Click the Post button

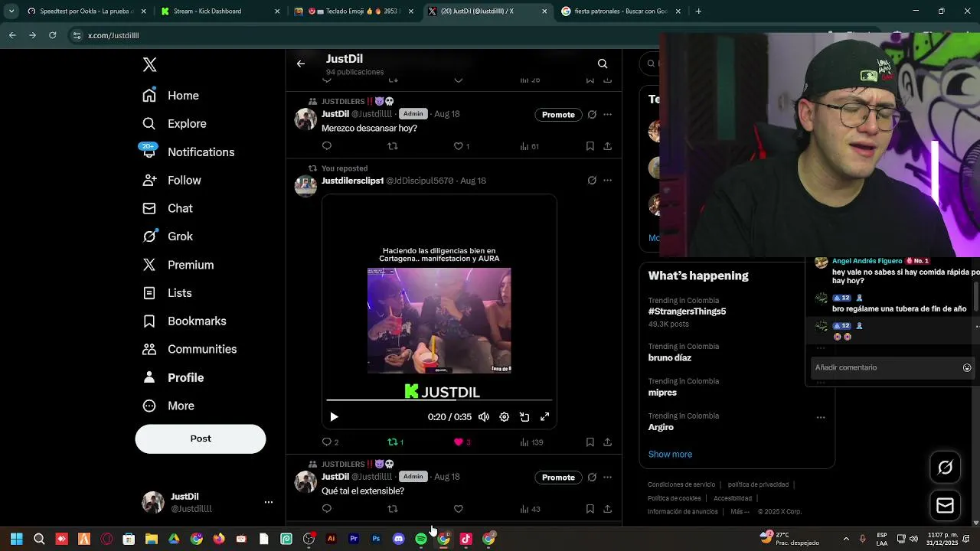pos(201,439)
